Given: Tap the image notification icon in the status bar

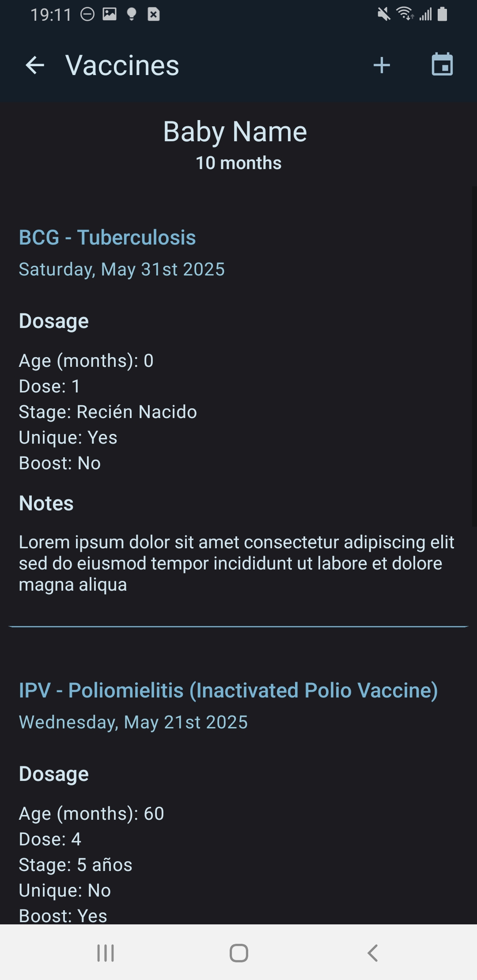Looking at the screenshot, I should (x=110, y=15).
